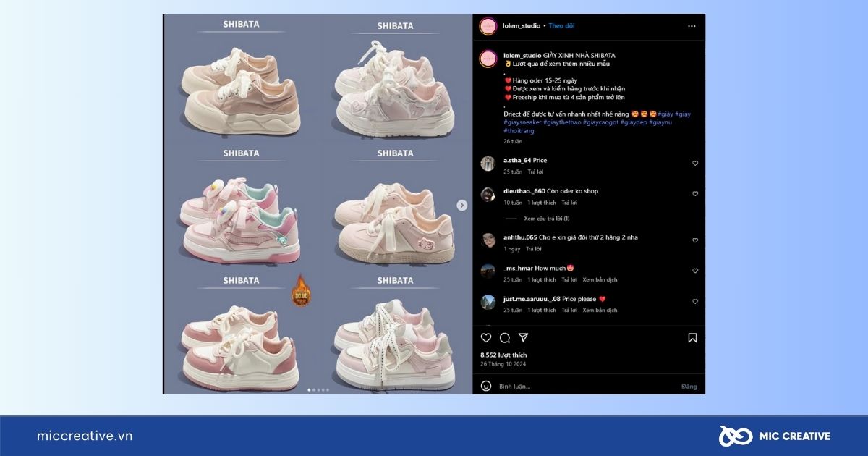
Task: Like the post with heart icon
Action: pyautogui.click(x=486, y=338)
